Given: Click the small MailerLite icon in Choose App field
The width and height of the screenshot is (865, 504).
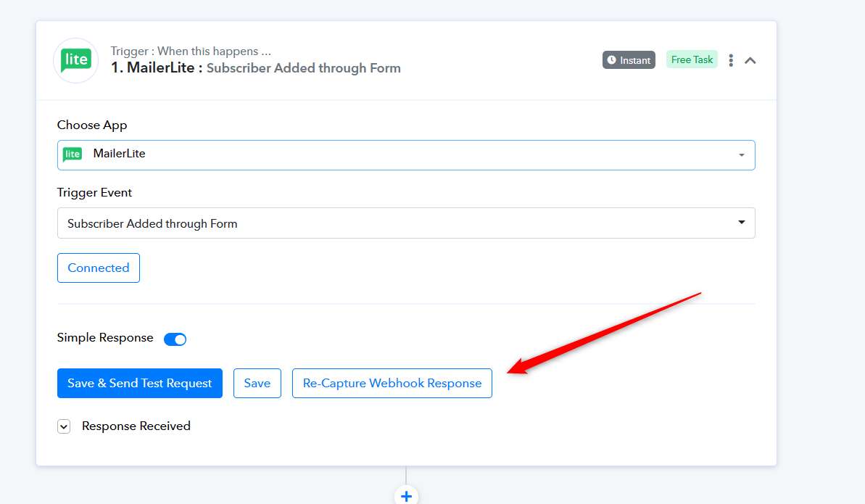Looking at the screenshot, I should tap(73, 154).
